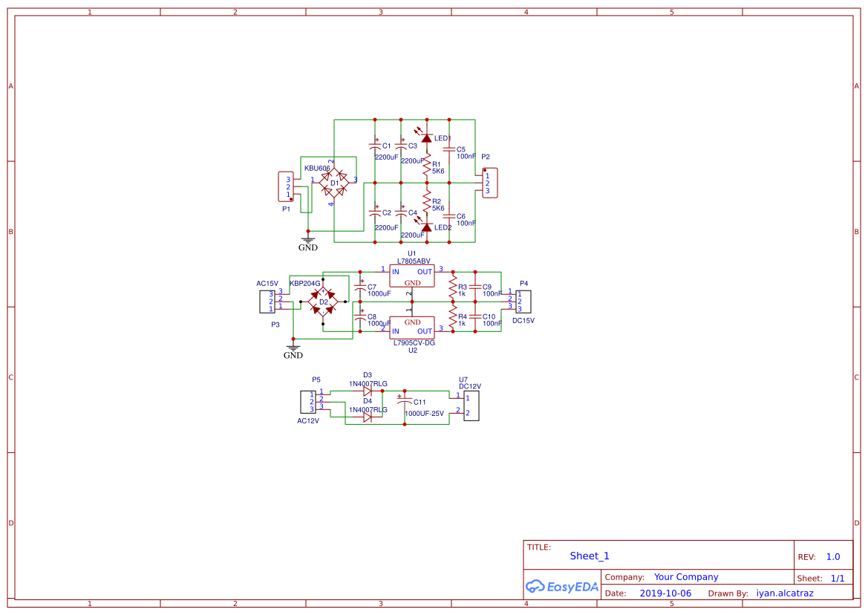This screenshot has width=868, height=615.
Task: Click the date 2019-10-06
Action: point(665,593)
